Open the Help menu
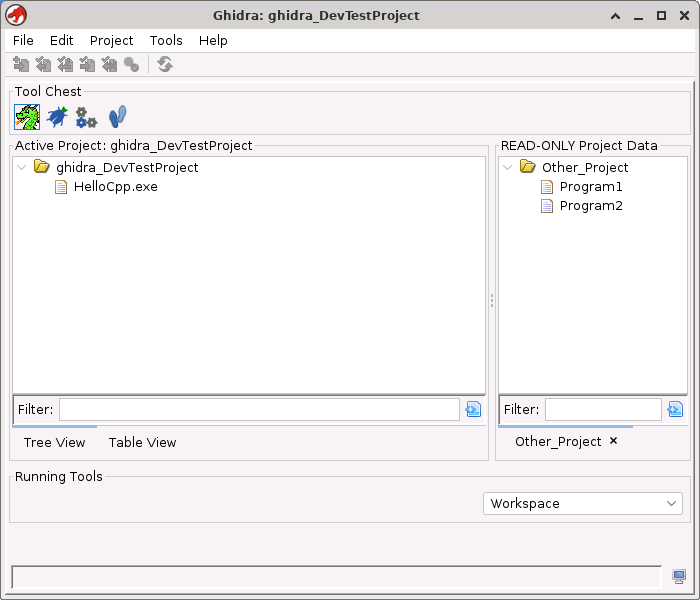The width and height of the screenshot is (700, 600). pos(213,40)
